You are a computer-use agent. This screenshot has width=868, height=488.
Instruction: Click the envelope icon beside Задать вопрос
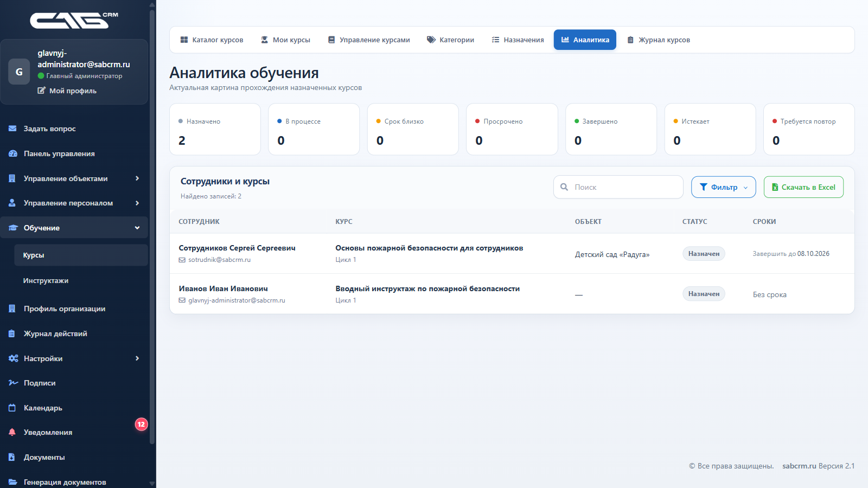click(12, 129)
